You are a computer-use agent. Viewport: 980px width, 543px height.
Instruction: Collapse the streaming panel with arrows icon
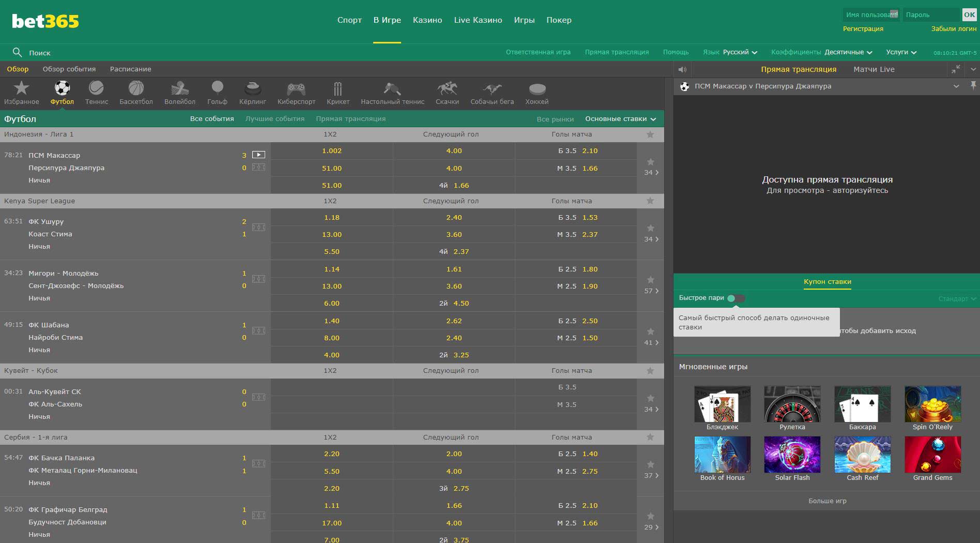point(956,69)
